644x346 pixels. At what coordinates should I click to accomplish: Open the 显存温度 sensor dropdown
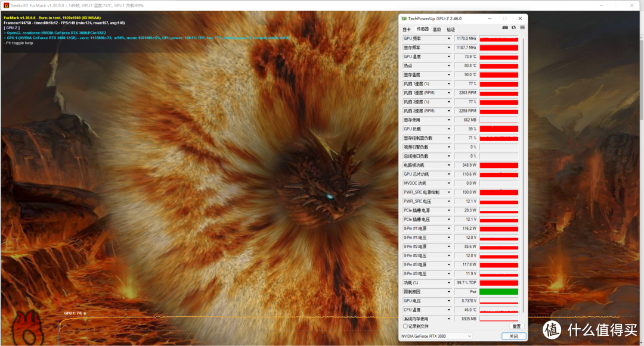pos(448,74)
